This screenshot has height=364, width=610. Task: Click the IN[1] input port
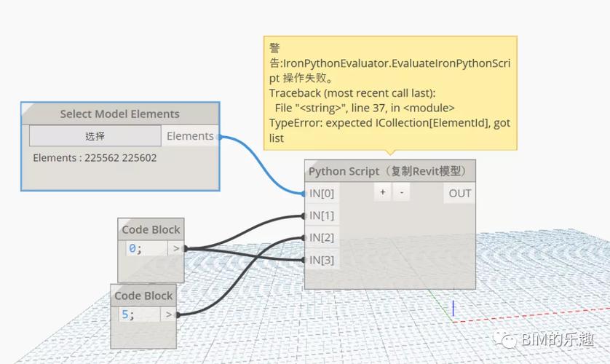[322, 215]
